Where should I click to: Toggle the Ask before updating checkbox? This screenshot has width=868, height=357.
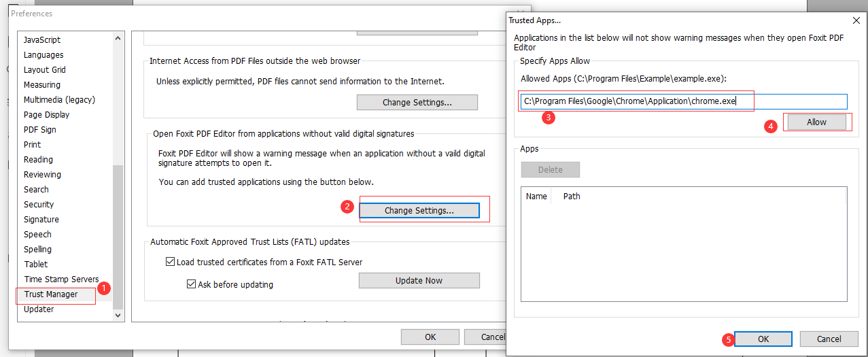point(191,284)
